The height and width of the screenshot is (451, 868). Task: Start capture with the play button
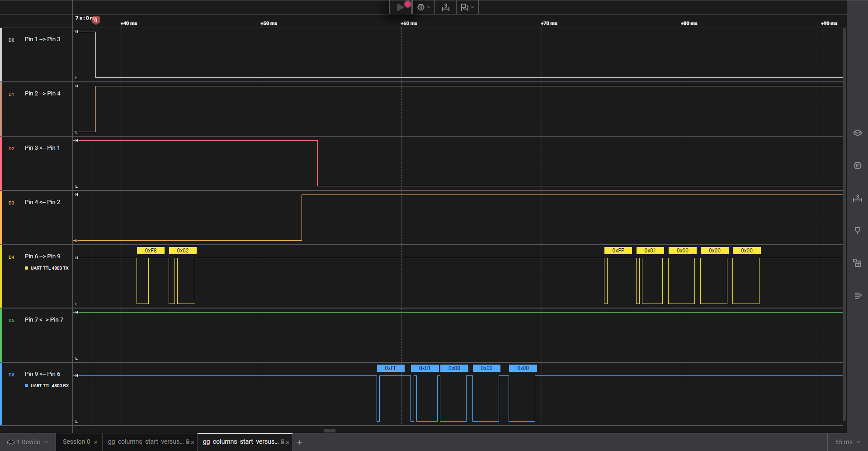point(400,7)
